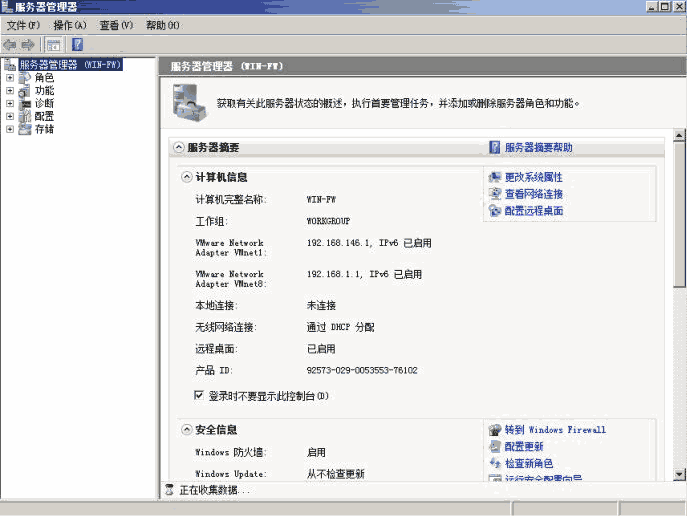This screenshot has height=516, width=687.
Task: Expand the 诊断 tree node
Action: coord(10,104)
